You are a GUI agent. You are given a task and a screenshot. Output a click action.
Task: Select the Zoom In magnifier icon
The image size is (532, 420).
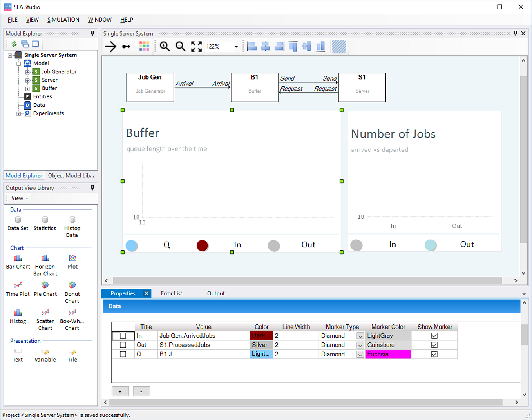coord(165,46)
